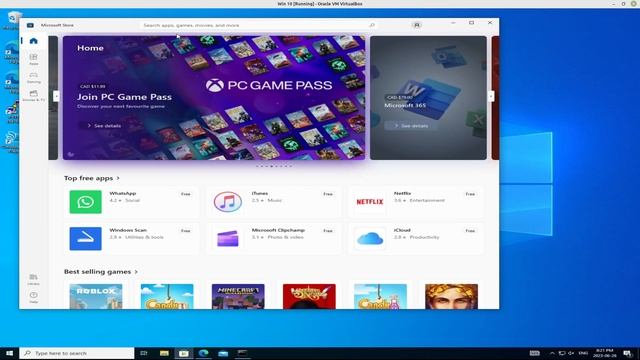The image size is (640, 360).
Task: Open the red game thumbnail after Minecraft
Action: click(309, 296)
